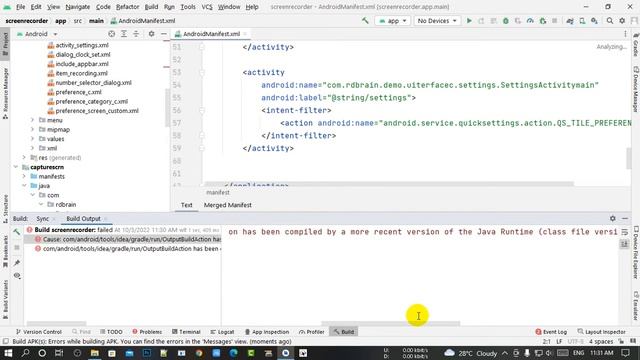Expand res (generated) folder

pos(24,158)
